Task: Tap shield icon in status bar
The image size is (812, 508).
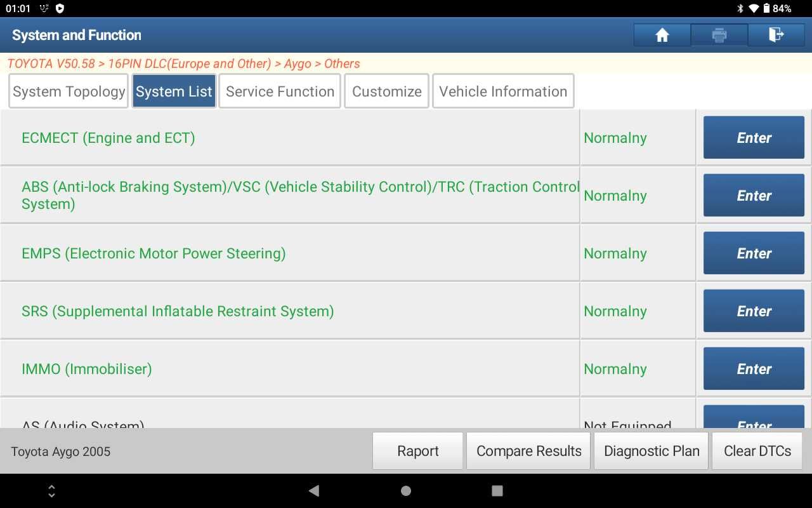Action: [x=60, y=8]
